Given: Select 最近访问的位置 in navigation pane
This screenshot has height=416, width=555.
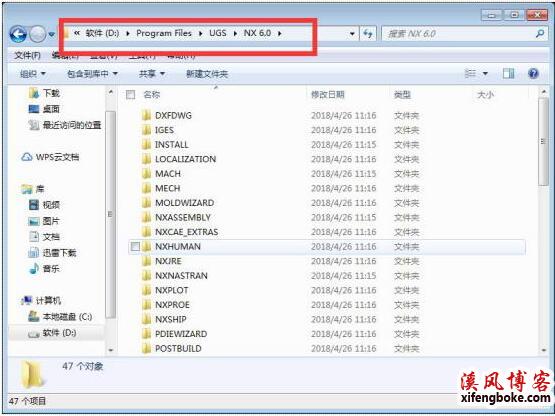Looking at the screenshot, I should click(65, 125).
